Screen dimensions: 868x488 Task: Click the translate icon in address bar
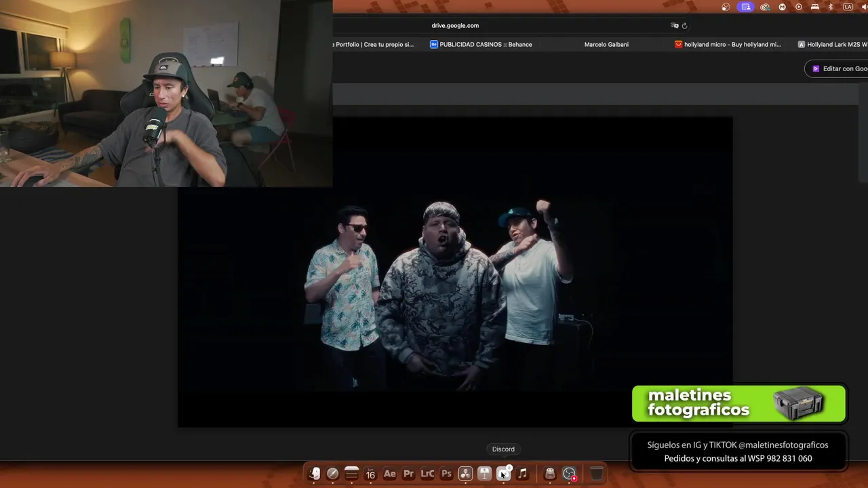pyautogui.click(x=675, y=26)
